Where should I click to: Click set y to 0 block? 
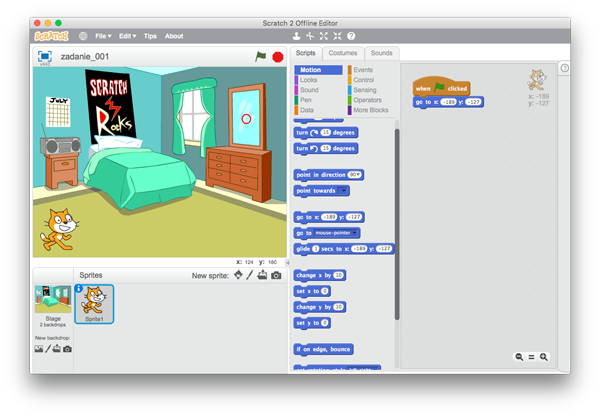[312, 323]
